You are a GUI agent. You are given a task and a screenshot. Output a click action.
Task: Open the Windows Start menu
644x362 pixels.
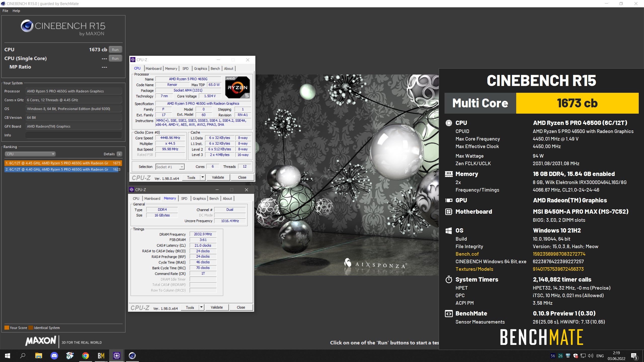point(8,356)
